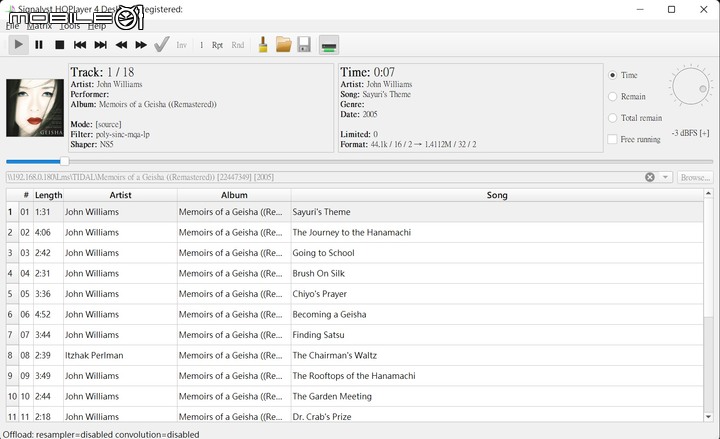The width and height of the screenshot is (720, 439).
Task: Click the Song column header
Action: click(x=497, y=195)
